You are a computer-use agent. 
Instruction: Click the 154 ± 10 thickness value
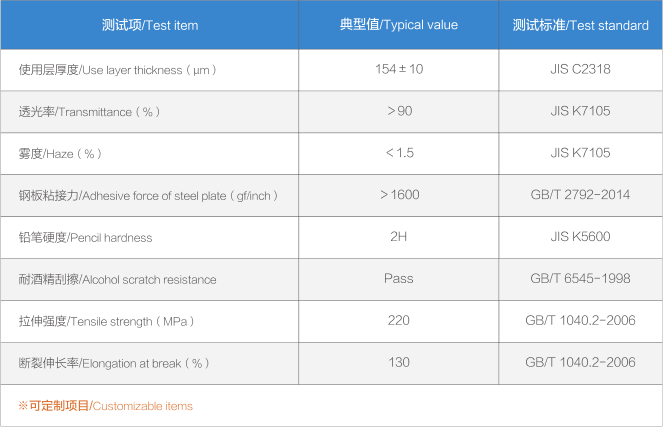coord(399,69)
